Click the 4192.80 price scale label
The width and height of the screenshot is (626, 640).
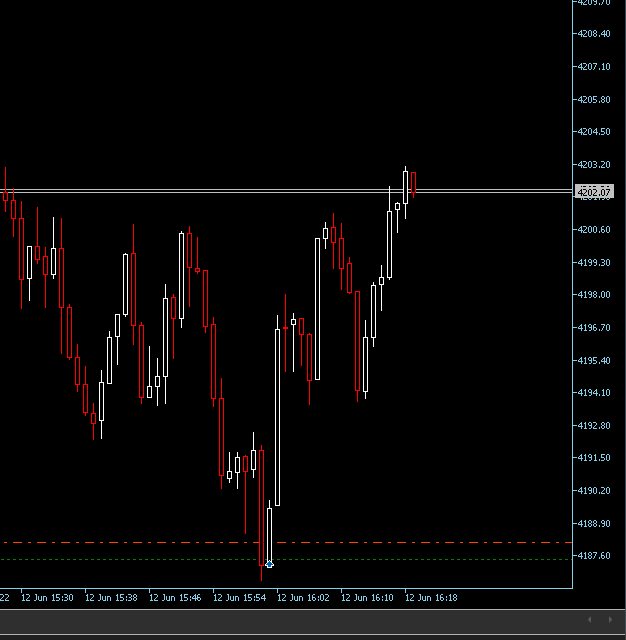pyautogui.click(x=594, y=426)
